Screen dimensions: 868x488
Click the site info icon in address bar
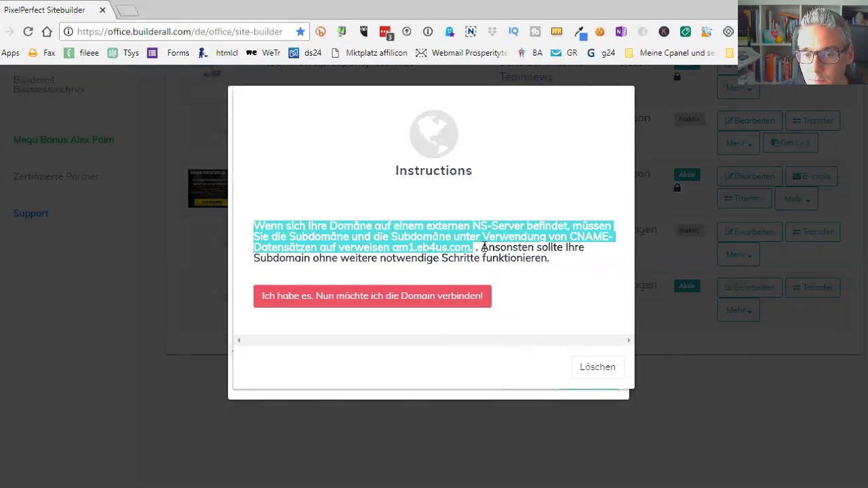click(68, 31)
